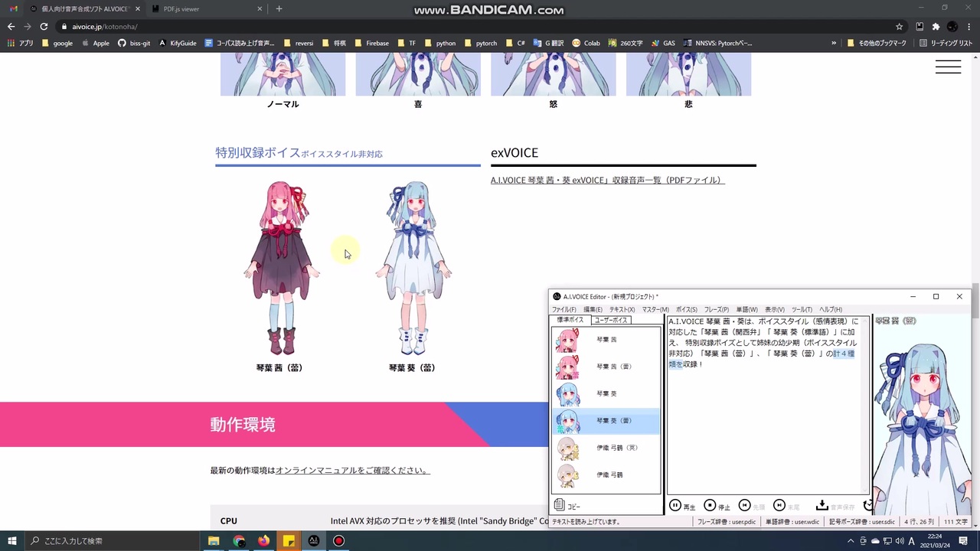Click the 琴葉 茜（蕾） character illustration
This screenshot has height=551, width=980.
[x=281, y=269]
